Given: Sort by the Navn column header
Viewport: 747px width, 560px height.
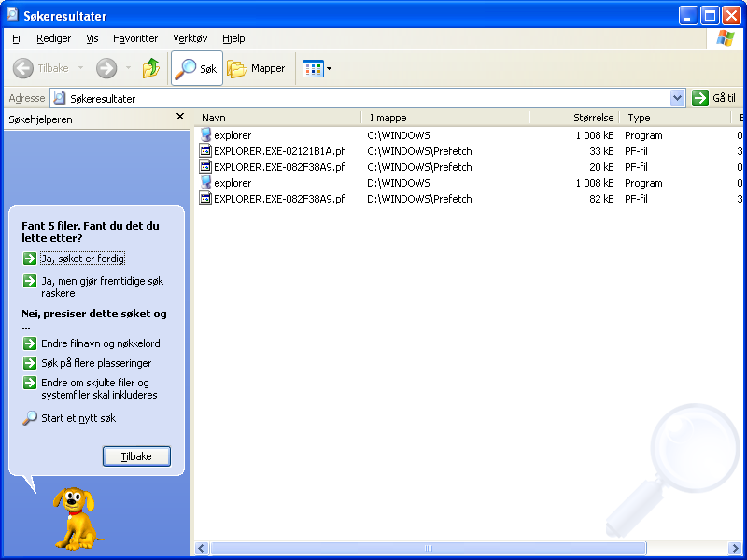Looking at the screenshot, I should pos(277,118).
